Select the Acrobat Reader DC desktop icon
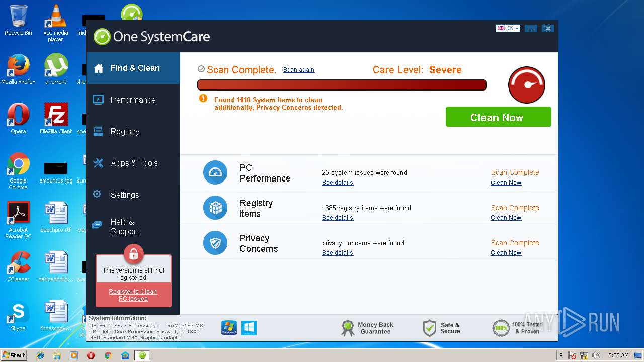Screen dimensions: 644x362 tap(18, 220)
